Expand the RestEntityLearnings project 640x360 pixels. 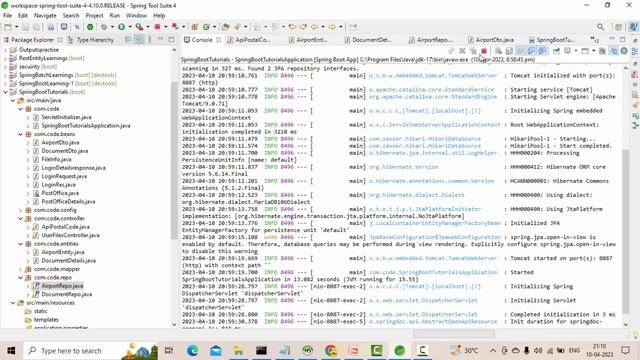tap(5, 58)
